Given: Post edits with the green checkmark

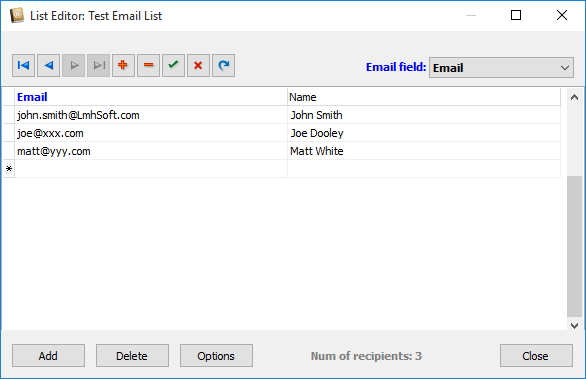Looking at the screenshot, I should tap(173, 65).
